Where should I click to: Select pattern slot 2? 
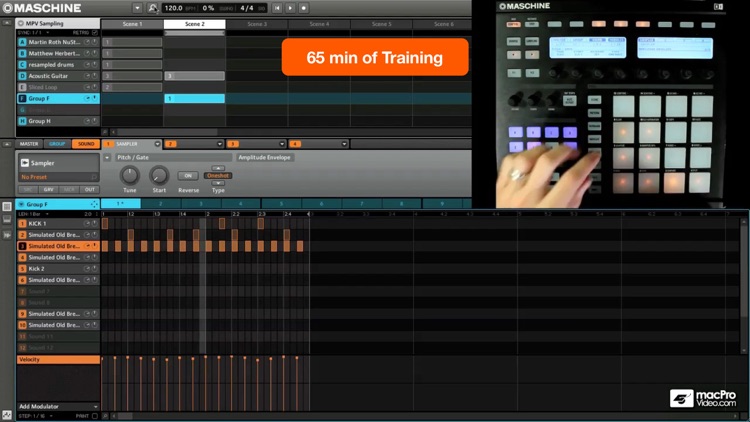[161, 204]
